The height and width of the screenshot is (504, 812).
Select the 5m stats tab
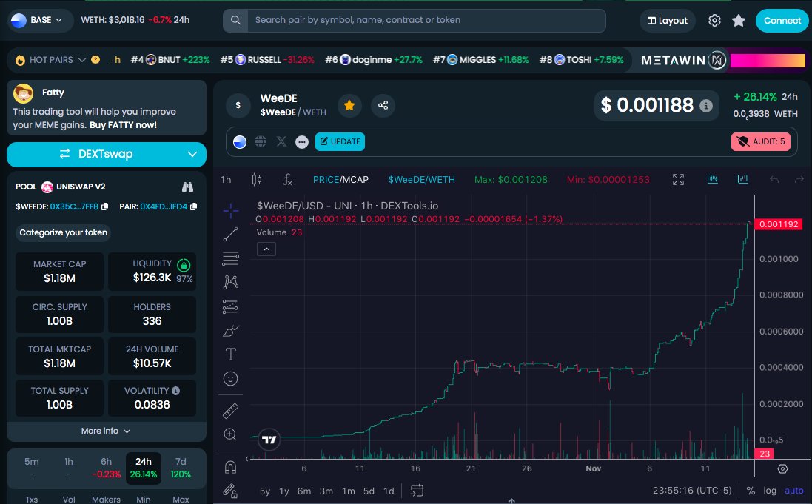tap(32, 467)
